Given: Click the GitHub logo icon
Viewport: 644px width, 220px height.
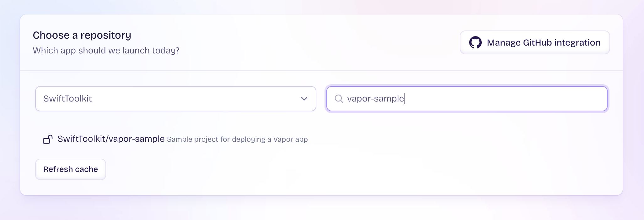Looking at the screenshot, I should (476, 42).
